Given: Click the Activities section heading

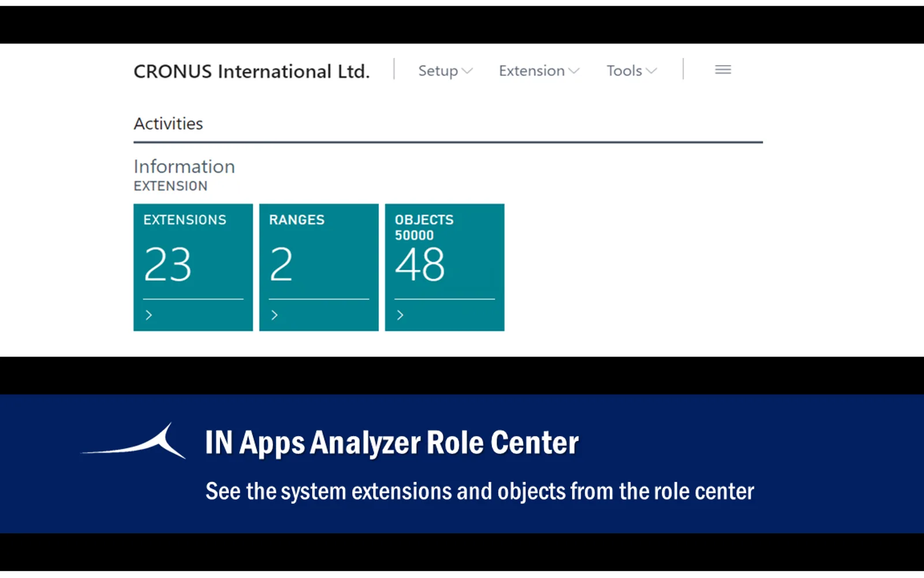Looking at the screenshot, I should click(168, 124).
